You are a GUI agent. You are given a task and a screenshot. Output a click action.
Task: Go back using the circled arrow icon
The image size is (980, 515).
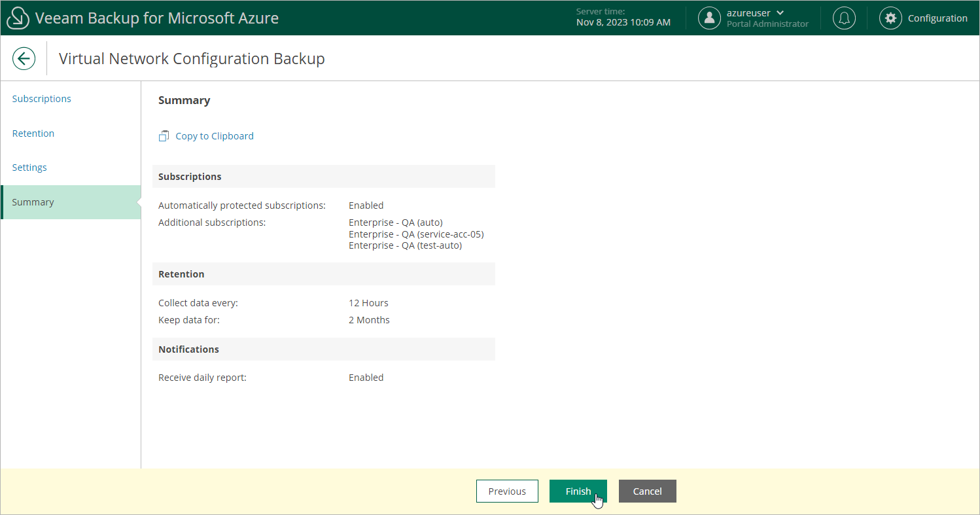(x=24, y=59)
